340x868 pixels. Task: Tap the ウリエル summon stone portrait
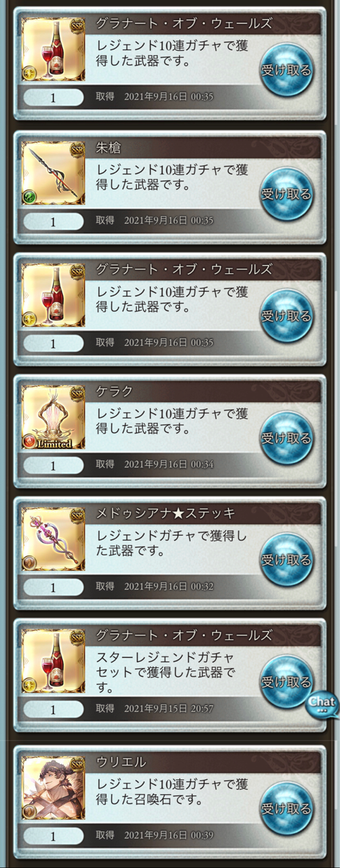54,789
